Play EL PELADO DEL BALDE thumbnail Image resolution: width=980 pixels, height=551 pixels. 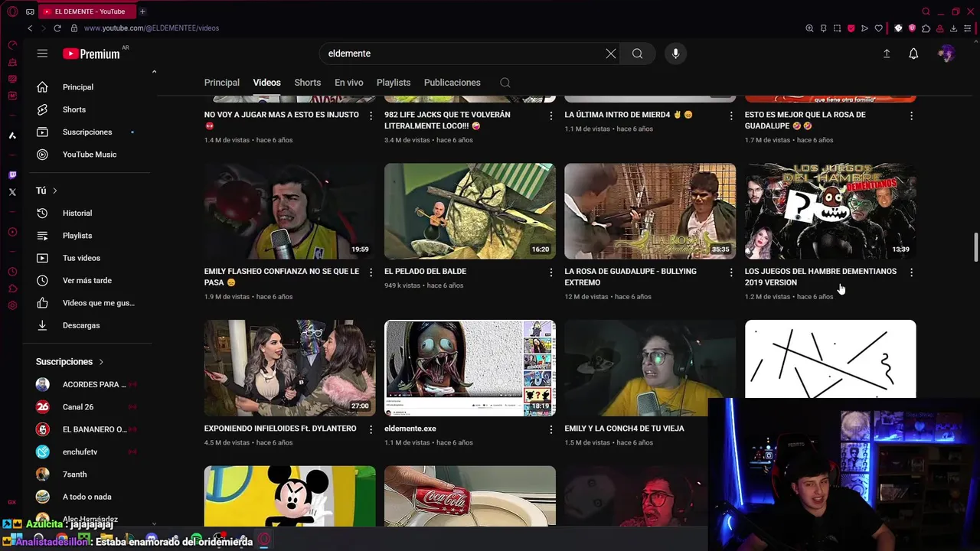tap(470, 211)
